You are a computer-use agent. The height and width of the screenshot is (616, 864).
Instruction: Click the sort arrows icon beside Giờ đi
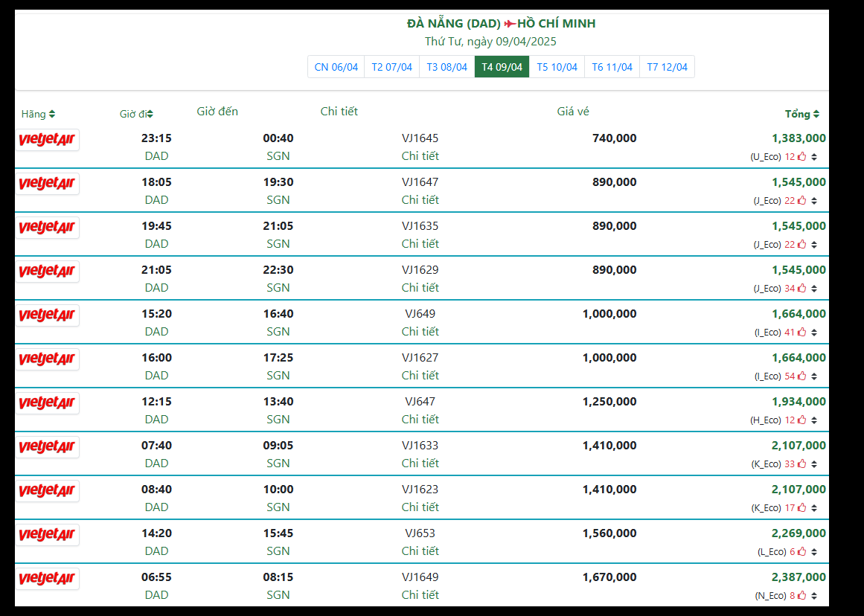[150, 115]
